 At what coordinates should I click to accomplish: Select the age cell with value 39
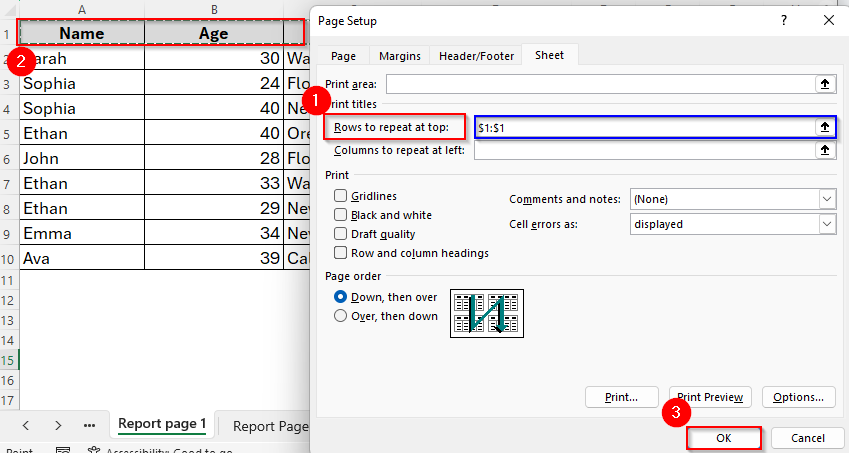point(214,258)
